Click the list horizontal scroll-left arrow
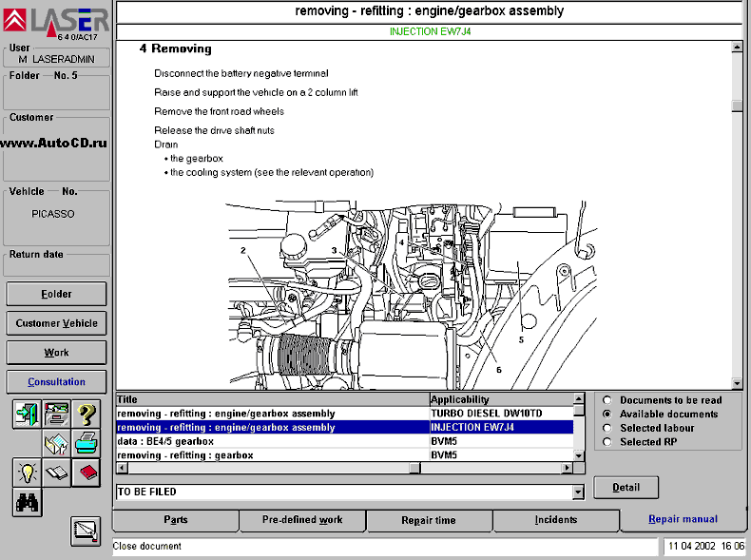 click(x=122, y=468)
